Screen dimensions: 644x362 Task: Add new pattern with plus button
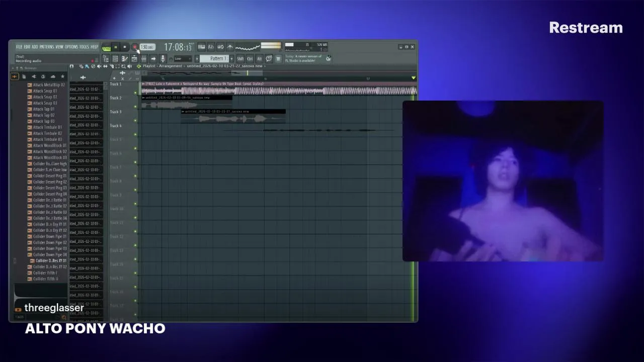click(231, 59)
